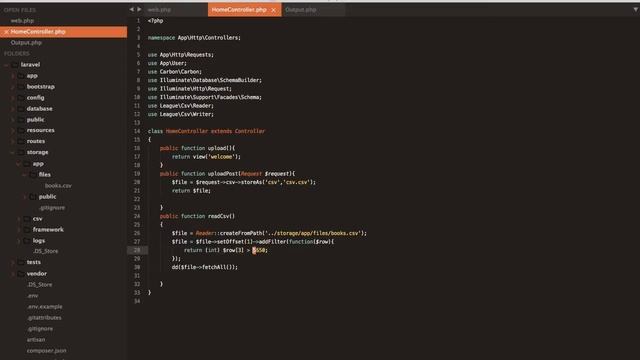Viewport: 640px width, 360px height.
Task: Click the csv folder icon
Action: coord(27,219)
